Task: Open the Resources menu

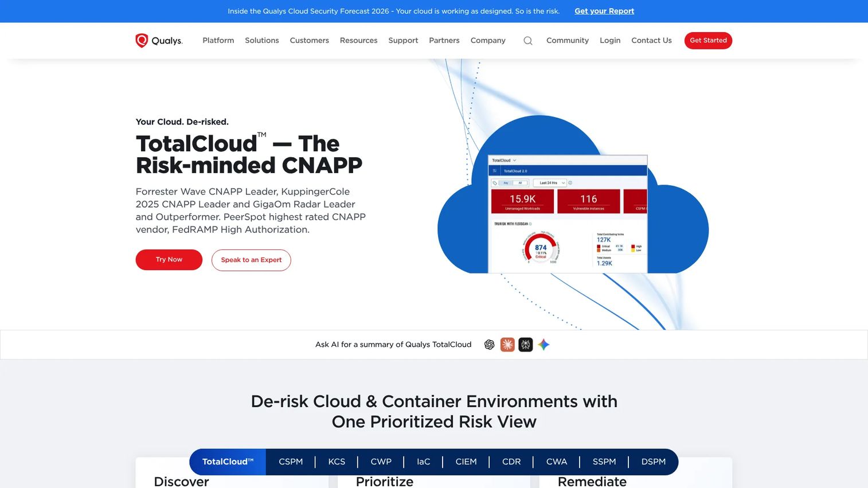Action: pyautogui.click(x=359, y=40)
